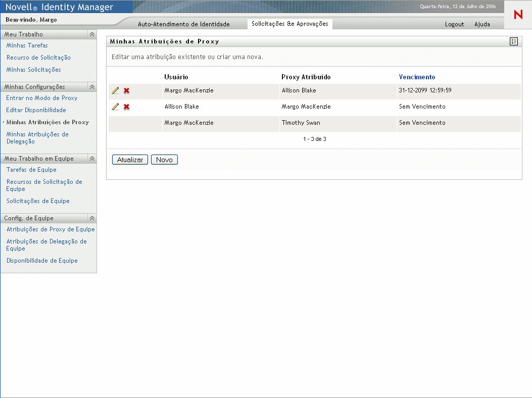Click the Logout link
This screenshot has width=532, height=398.
(454, 24)
